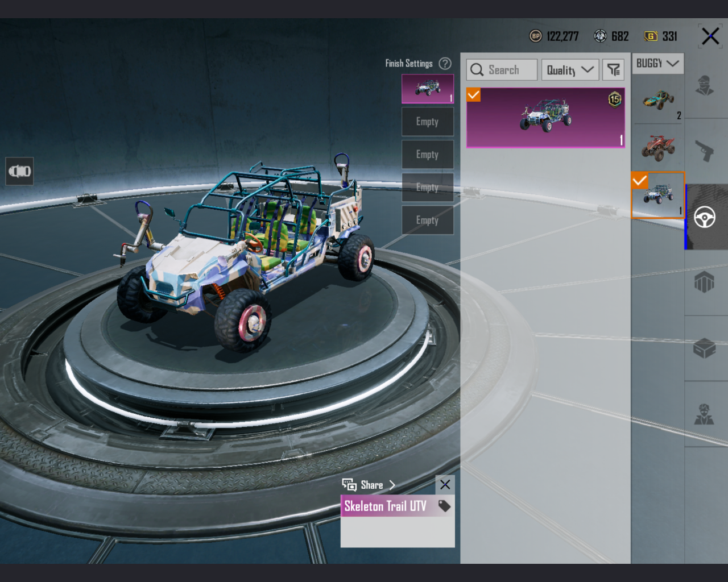728x582 pixels.
Task: Select the first Empty finish slot
Action: coord(428,122)
